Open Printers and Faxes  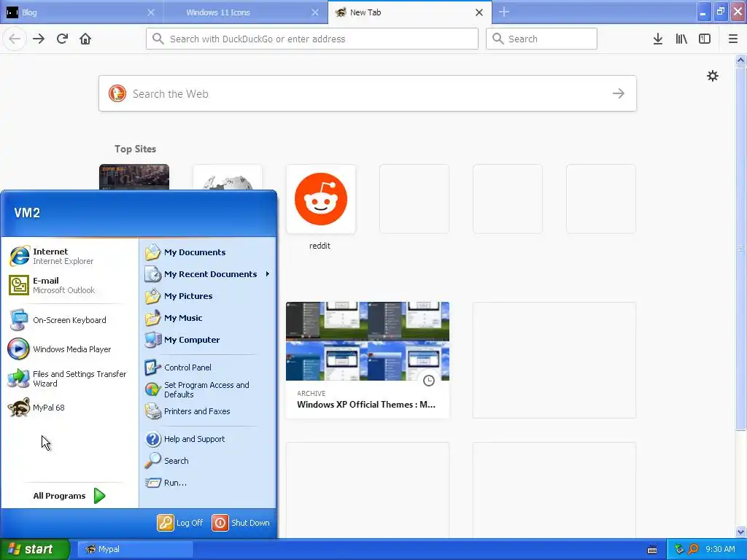coord(187,411)
